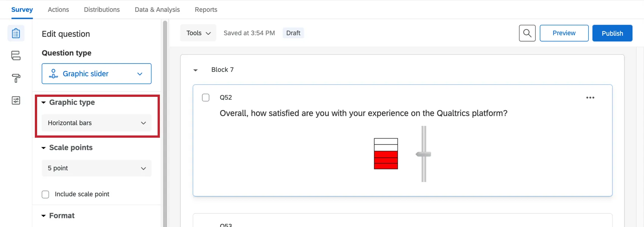The width and height of the screenshot is (644, 227).
Task: Enable Include scale point option
Action: click(45, 194)
